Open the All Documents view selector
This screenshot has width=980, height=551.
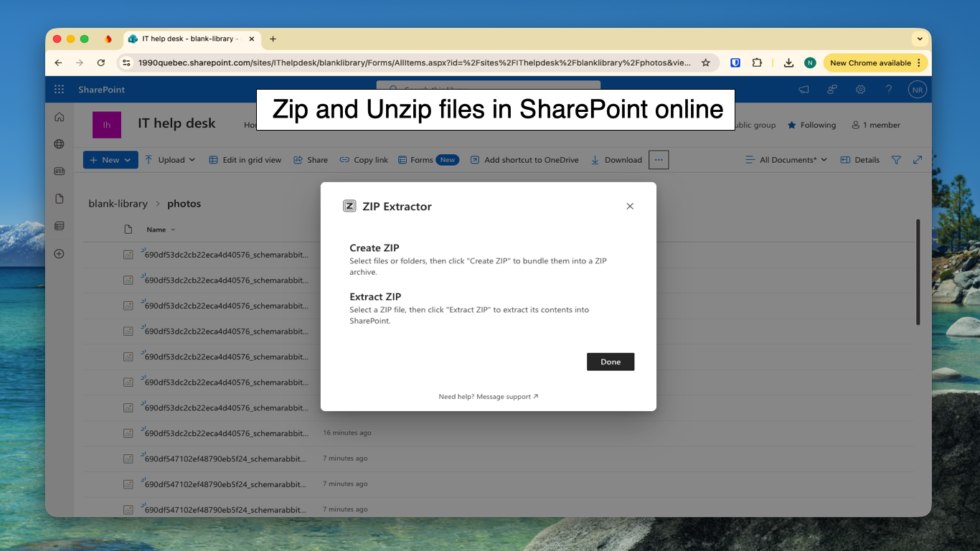pyautogui.click(x=786, y=159)
